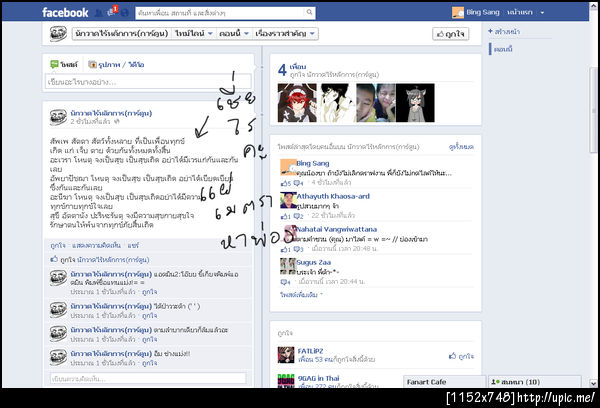The image size is (600, 408).
Task: Open the ไทม์ไลน์ dropdown
Action: point(194,34)
